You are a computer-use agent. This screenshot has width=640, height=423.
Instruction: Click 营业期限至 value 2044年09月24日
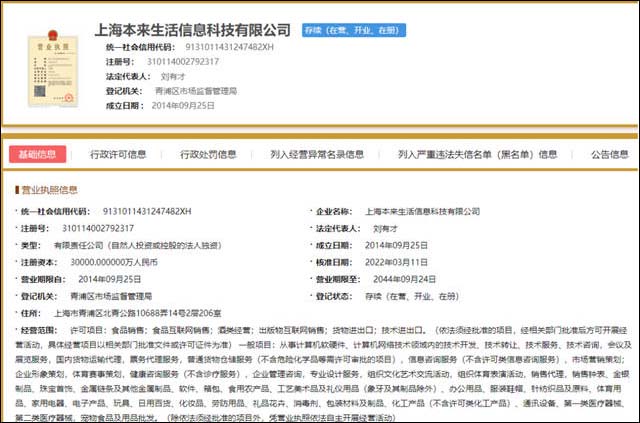click(404, 279)
